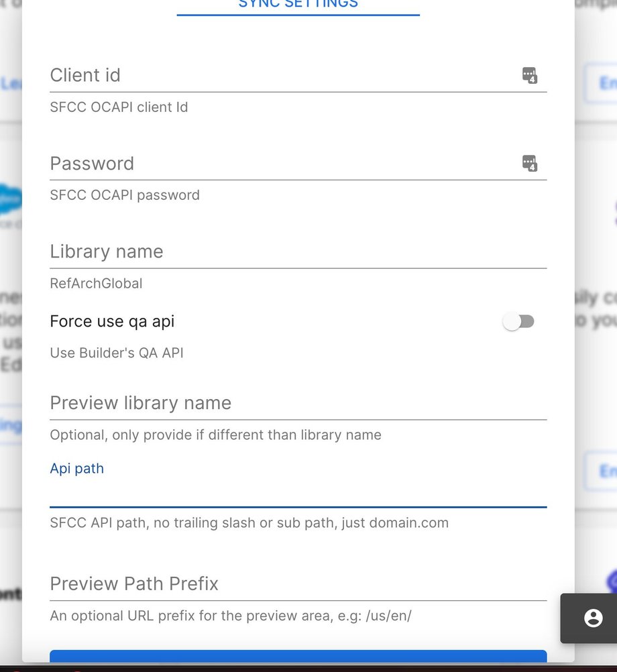The width and height of the screenshot is (617, 672).
Task: Switch to the SYNC SETTINGS tab
Action: [298, 6]
